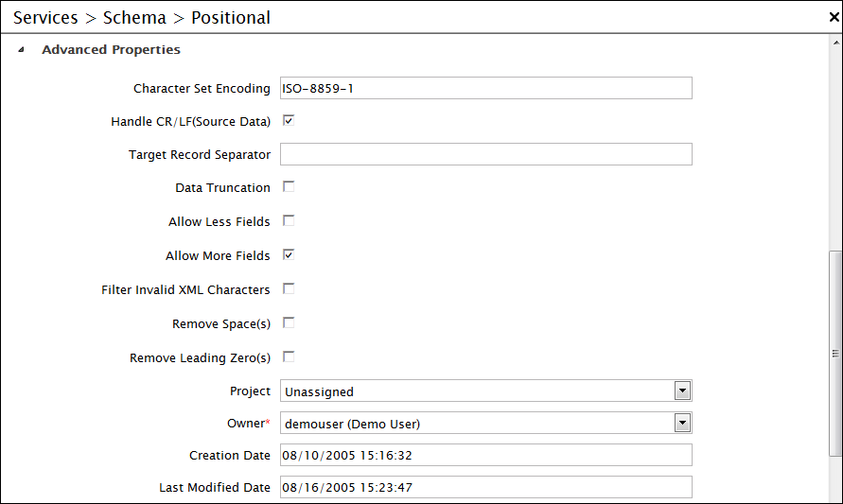This screenshot has height=504, width=843.
Task: Click the Last Modified Date field
Action: point(485,488)
